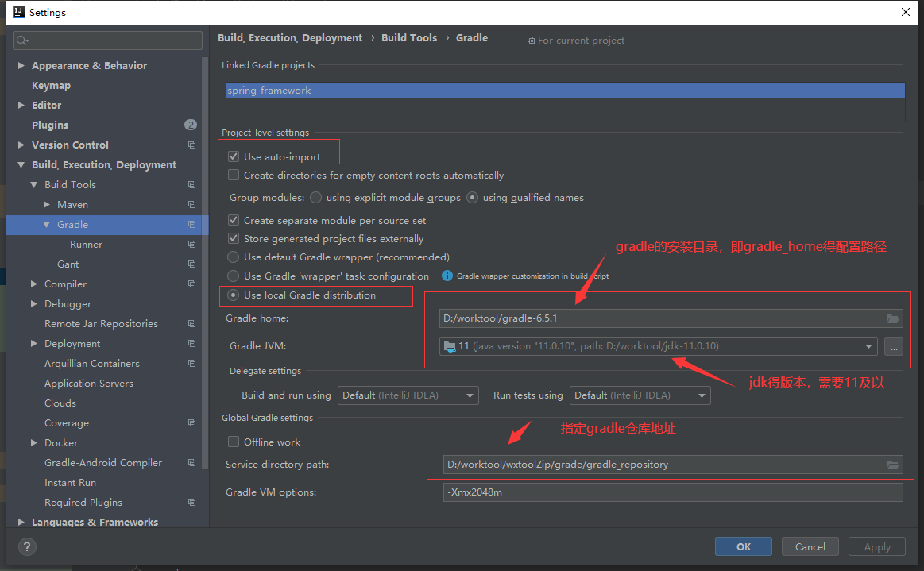
Task: Click the project-scope icon beside Arquillian Containers
Action: (x=191, y=364)
